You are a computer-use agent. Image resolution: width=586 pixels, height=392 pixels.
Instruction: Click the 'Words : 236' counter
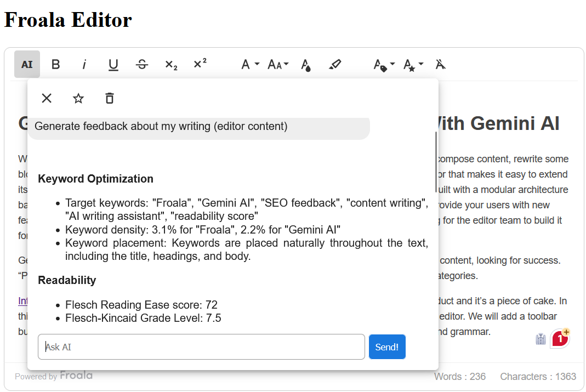pos(460,376)
